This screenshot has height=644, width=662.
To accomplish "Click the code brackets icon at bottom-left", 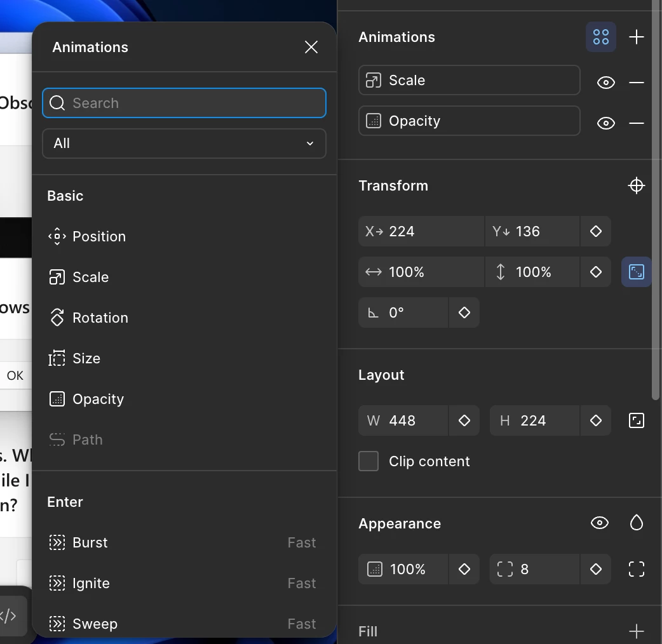I will (8, 615).
